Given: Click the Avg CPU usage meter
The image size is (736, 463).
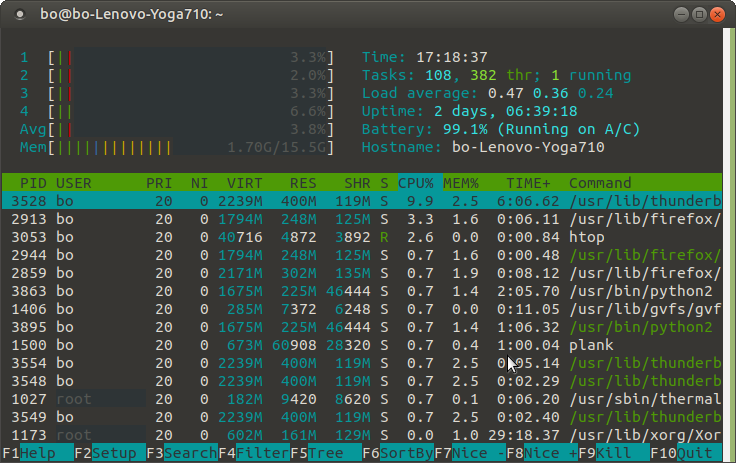Looking at the screenshot, I should pos(176,129).
